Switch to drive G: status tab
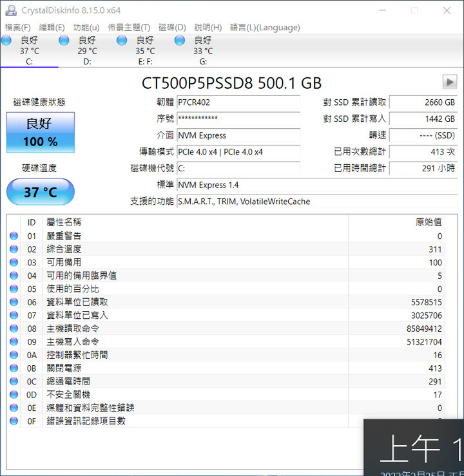 coord(203,51)
